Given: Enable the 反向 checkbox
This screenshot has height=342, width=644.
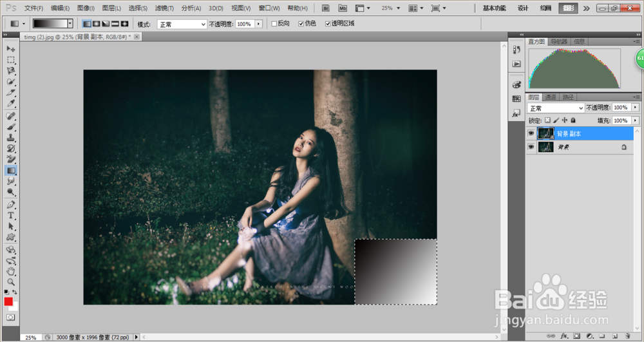Looking at the screenshot, I should pos(274,24).
